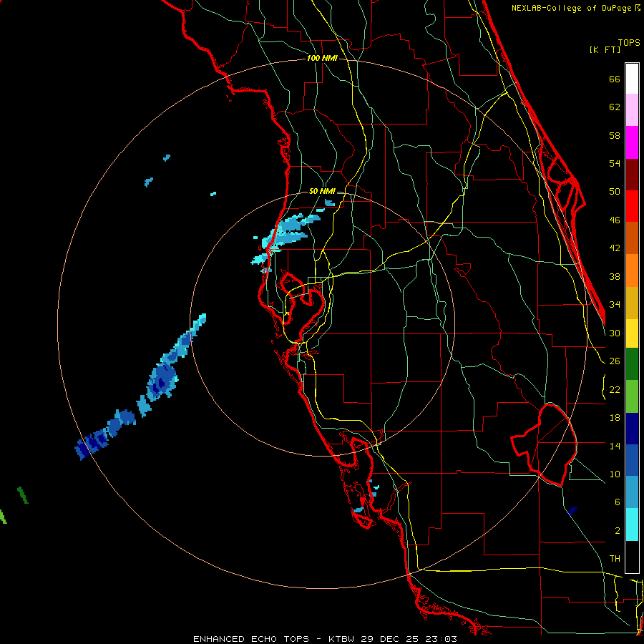Click the navy 18 kft legend swatch
The height and width of the screenshot is (644, 644).
pos(632,429)
